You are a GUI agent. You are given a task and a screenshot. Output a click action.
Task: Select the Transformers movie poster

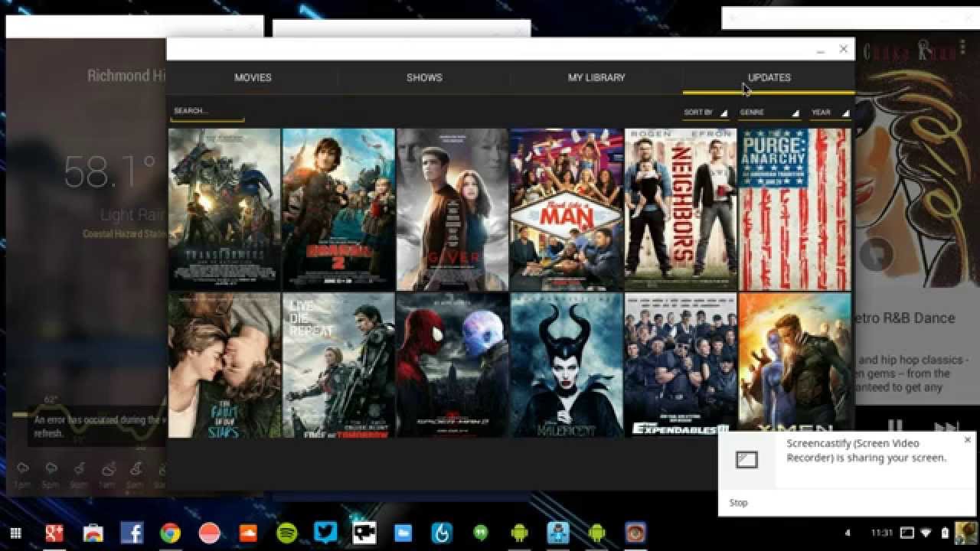(224, 209)
